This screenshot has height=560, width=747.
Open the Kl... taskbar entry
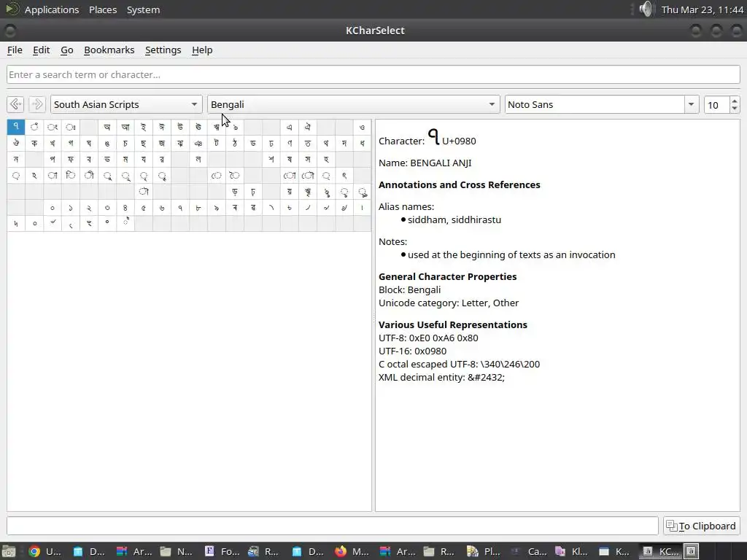[571, 551]
